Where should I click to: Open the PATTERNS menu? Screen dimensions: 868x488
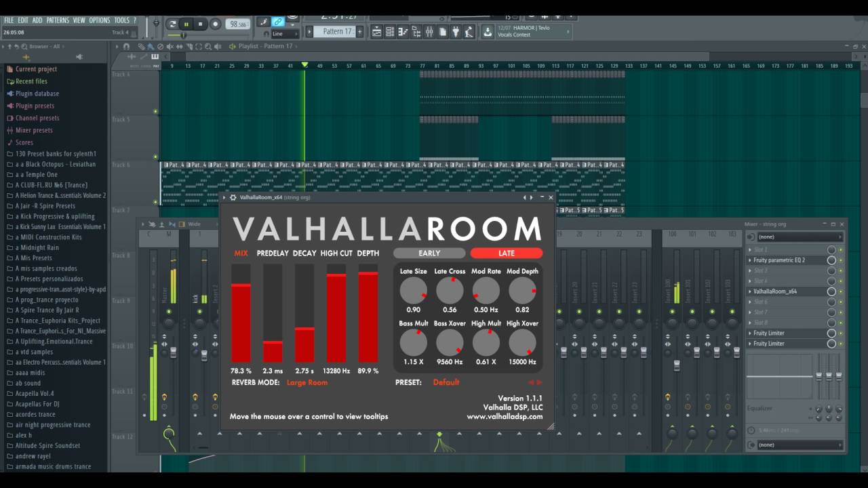coord(58,20)
